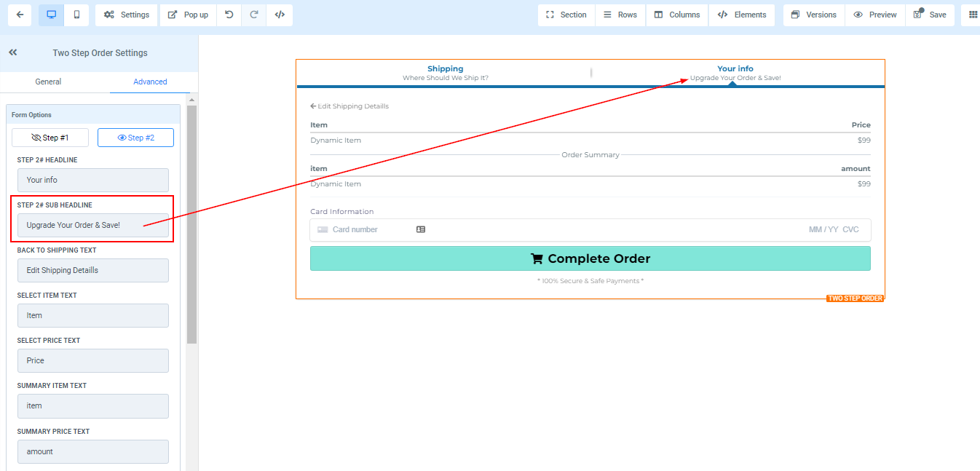Click the Your info step tab in preview

[735, 73]
